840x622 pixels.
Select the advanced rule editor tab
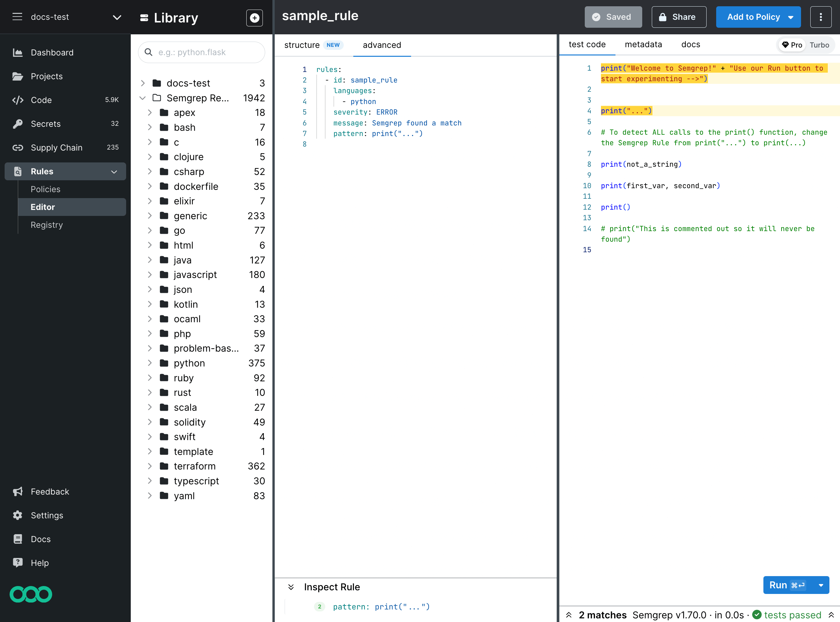(x=381, y=45)
